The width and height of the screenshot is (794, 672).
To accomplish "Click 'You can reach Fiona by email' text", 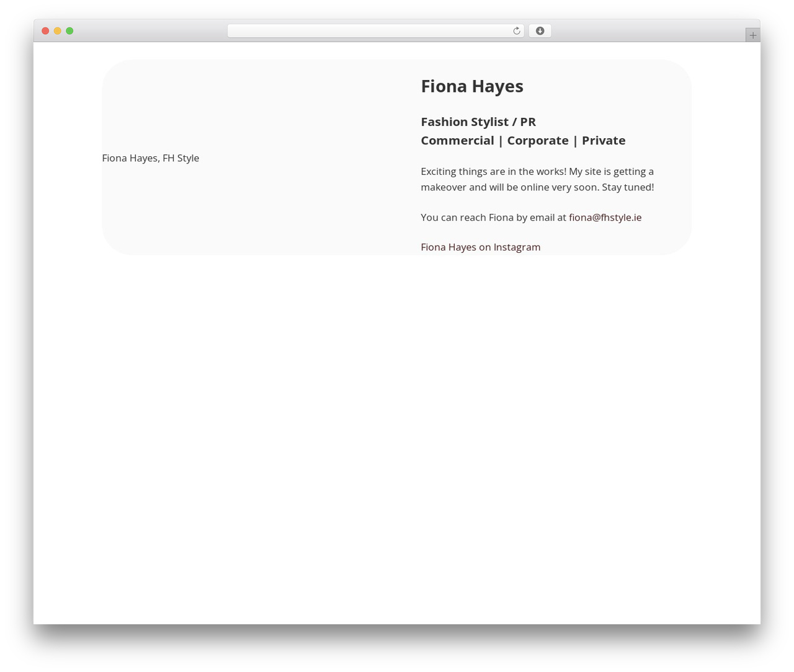I will (x=493, y=217).
